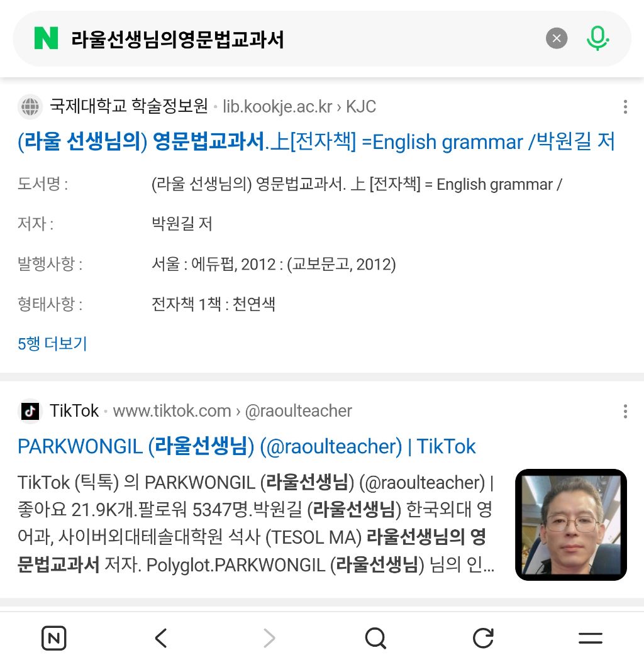
Task: Clear the search query with X button
Action: point(557,38)
